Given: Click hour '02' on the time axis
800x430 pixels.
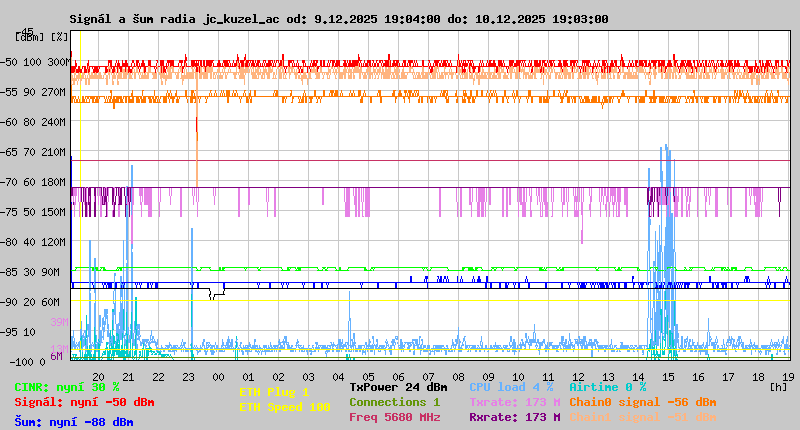Looking at the screenshot, I should pyautogui.click(x=279, y=377).
